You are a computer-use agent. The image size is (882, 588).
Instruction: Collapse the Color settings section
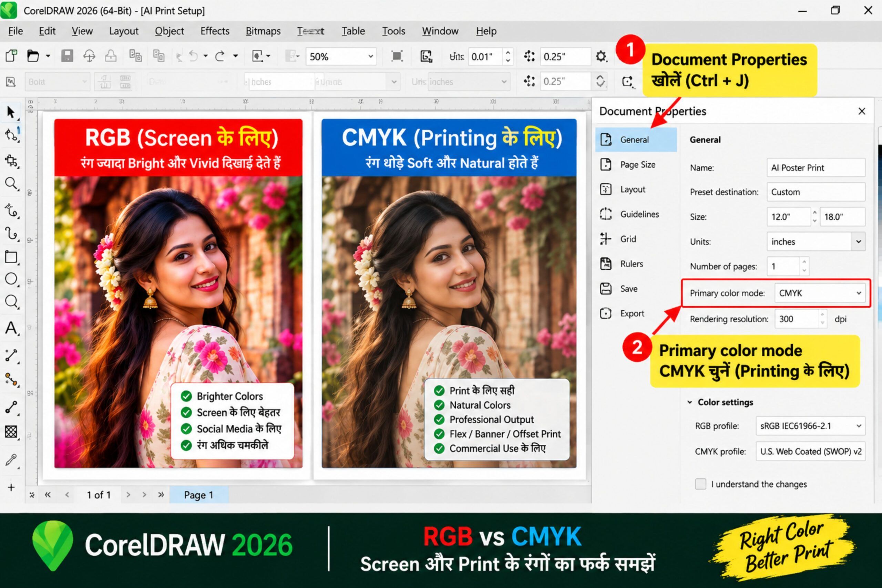coord(689,402)
